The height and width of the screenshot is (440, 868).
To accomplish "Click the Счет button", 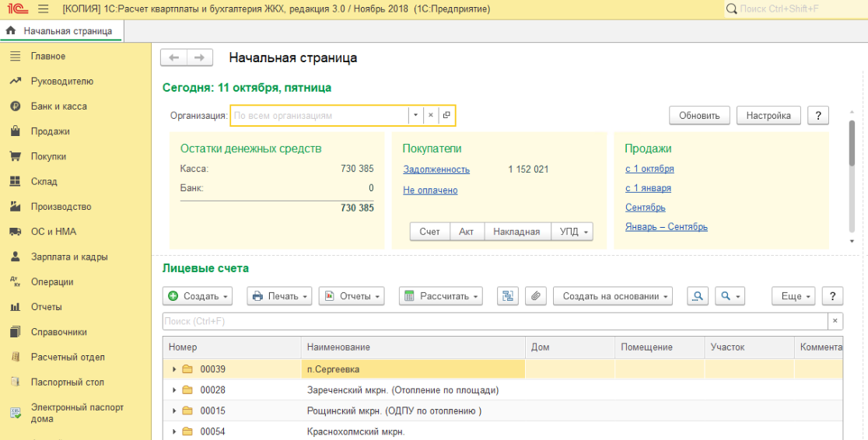I will coord(429,232).
